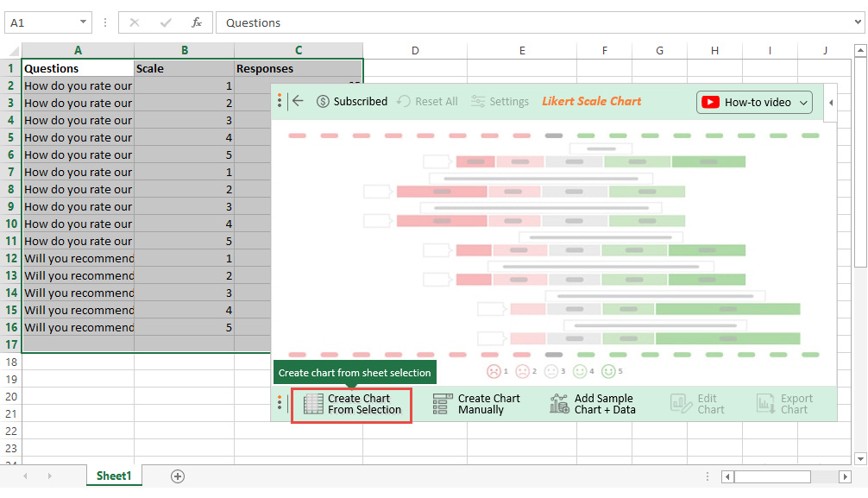Click the Edit Chart button
This screenshot has width=868, height=498.
coord(697,405)
